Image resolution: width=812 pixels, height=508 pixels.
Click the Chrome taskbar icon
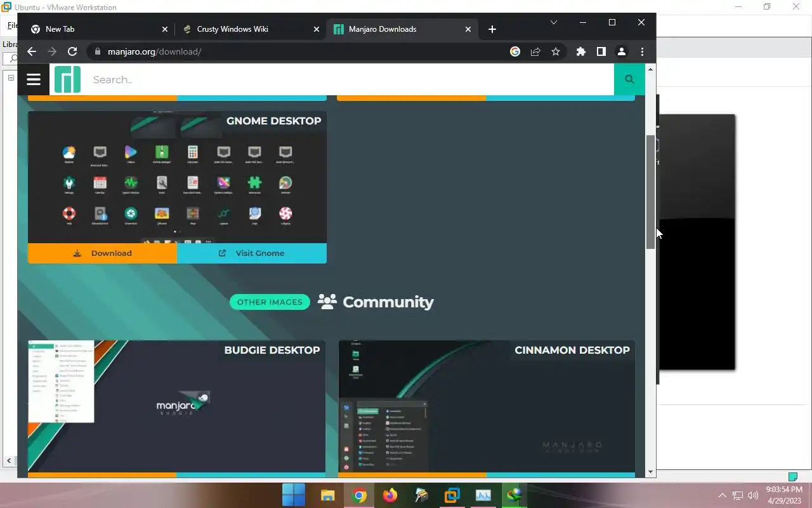(x=359, y=495)
